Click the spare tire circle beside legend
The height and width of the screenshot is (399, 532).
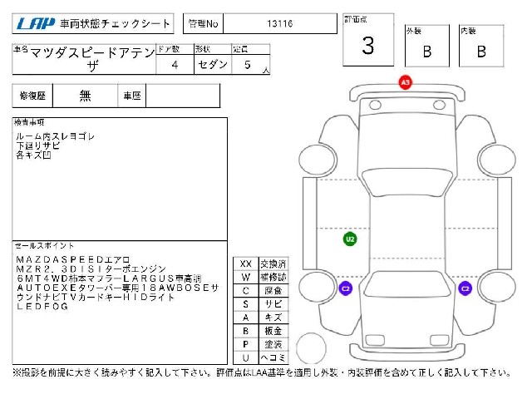coord(311,348)
